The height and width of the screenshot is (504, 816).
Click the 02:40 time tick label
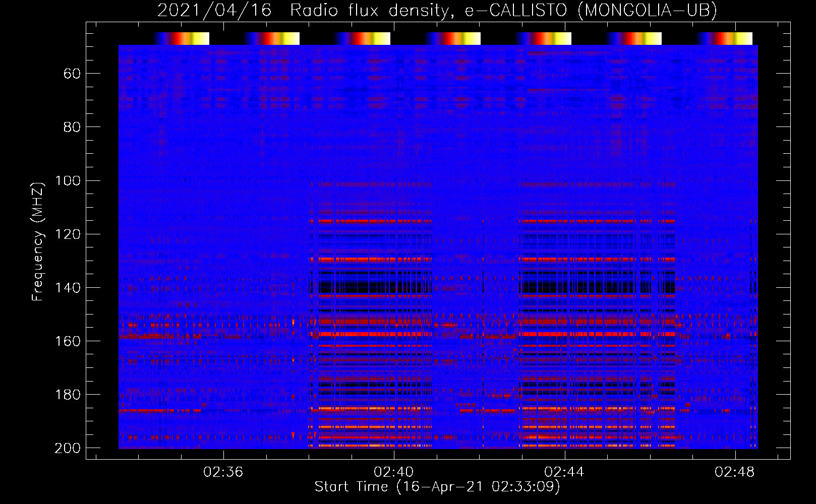393,472
